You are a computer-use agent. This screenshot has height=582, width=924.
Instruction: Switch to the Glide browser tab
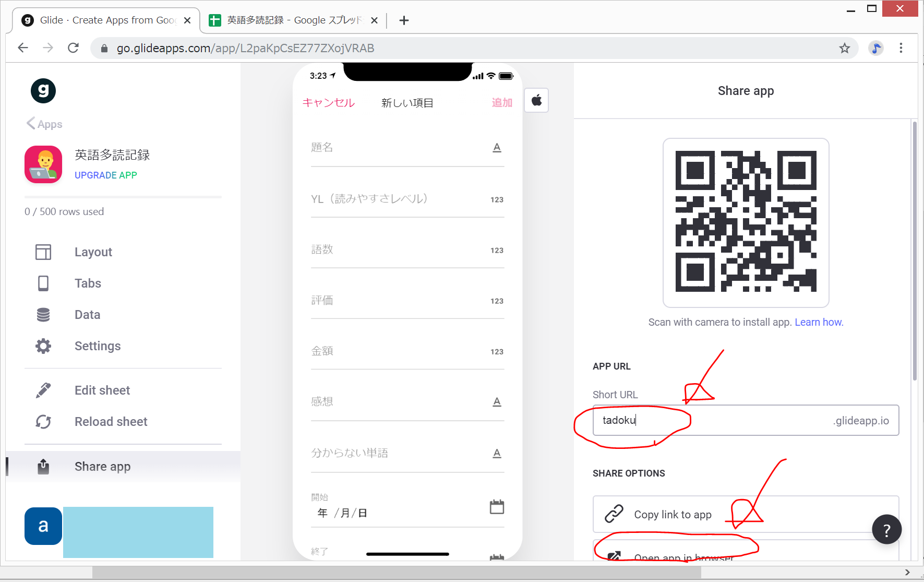click(106, 20)
